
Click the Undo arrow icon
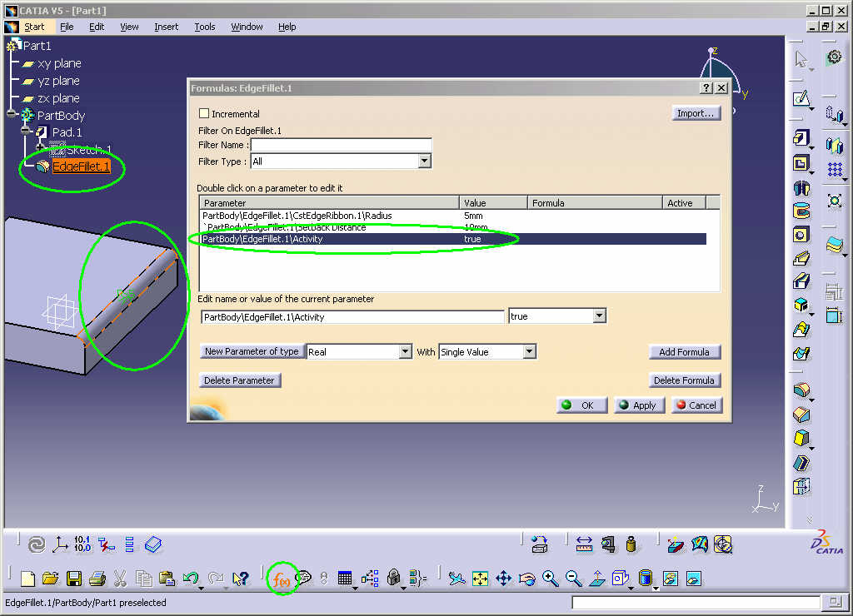191,579
